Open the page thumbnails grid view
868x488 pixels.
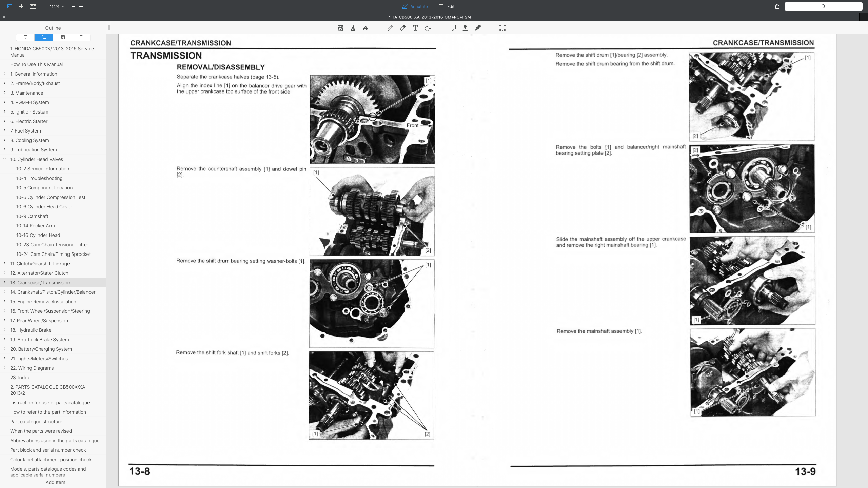(x=21, y=6)
